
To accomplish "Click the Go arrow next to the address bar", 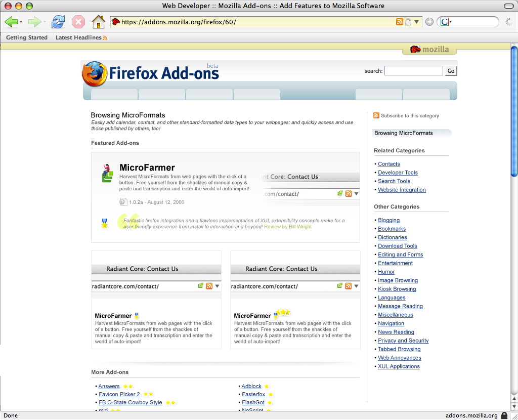I will pyautogui.click(x=429, y=22).
